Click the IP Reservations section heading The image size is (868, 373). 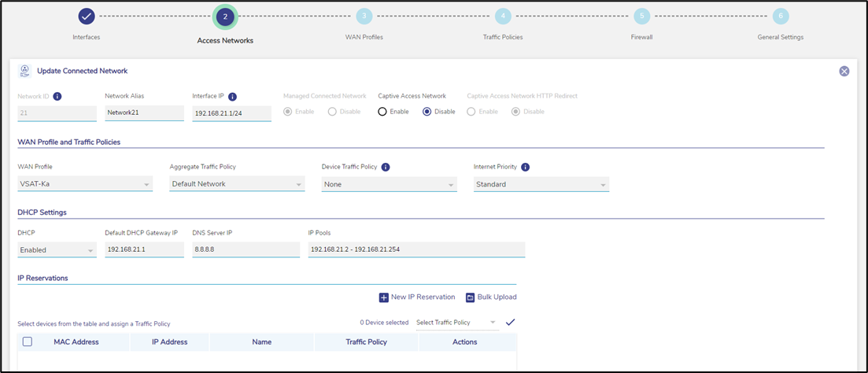[42, 278]
